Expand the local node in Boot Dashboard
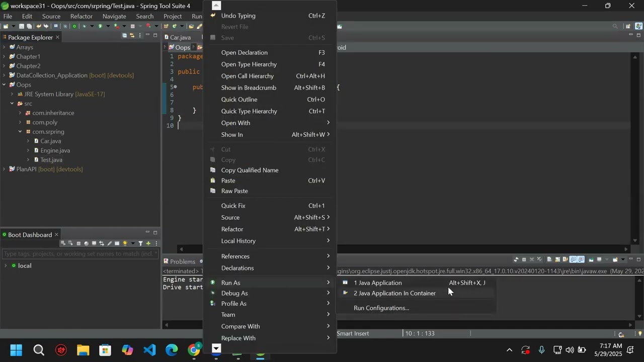Viewport: 644px width, 362px height. [6, 265]
